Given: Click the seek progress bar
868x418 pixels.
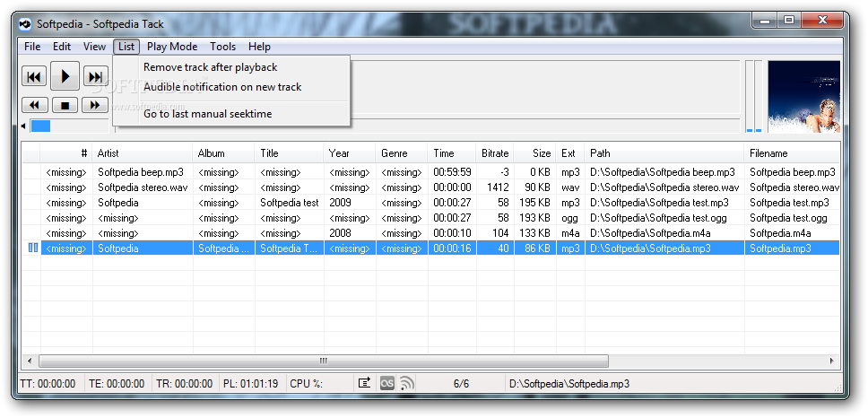Looking at the screenshot, I should (427, 126).
